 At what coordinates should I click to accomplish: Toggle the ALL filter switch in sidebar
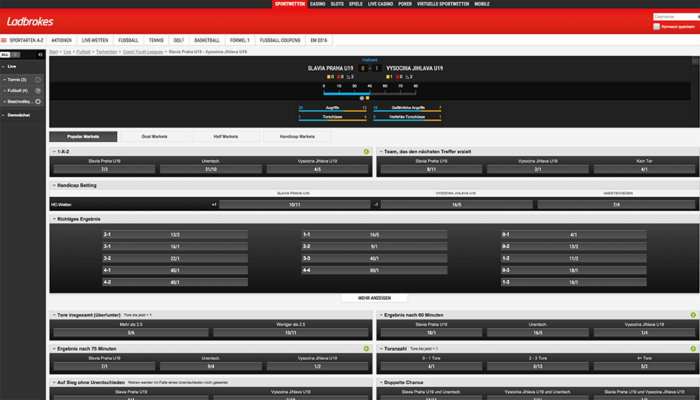click(x=10, y=54)
